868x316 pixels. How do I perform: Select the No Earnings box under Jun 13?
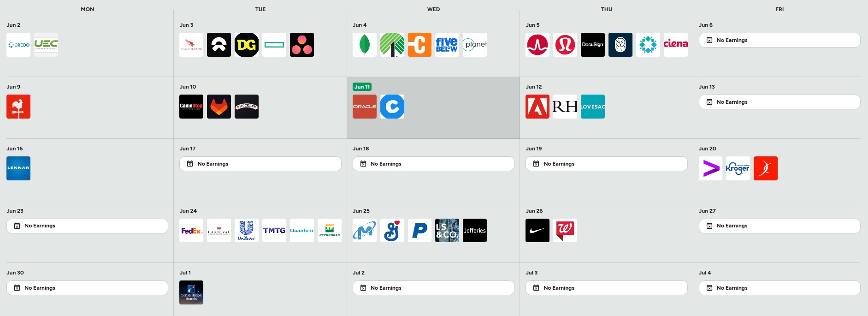coord(779,102)
